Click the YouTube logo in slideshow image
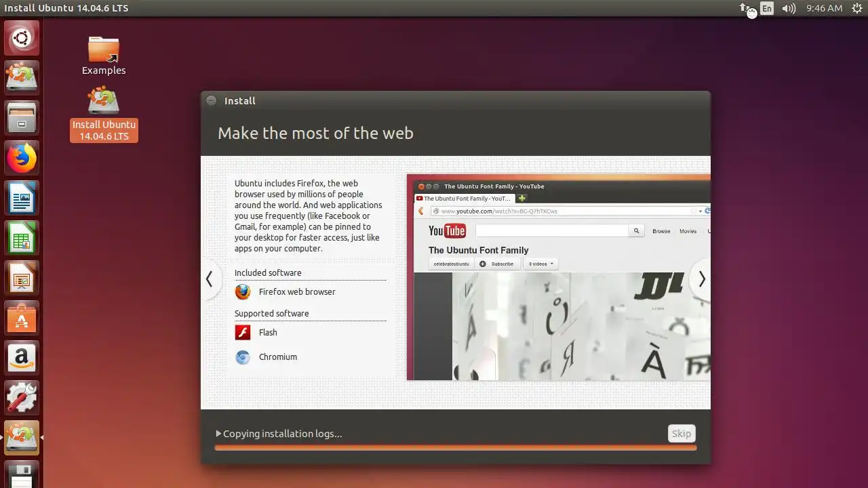Image resolution: width=868 pixels, height=488 pixels. click(447, 231)
